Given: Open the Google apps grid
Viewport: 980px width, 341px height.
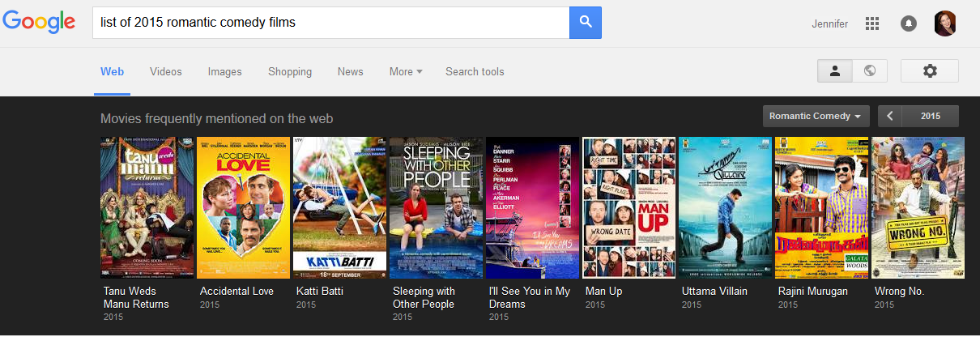Looking at the screenshot, I should coord(872,23).
